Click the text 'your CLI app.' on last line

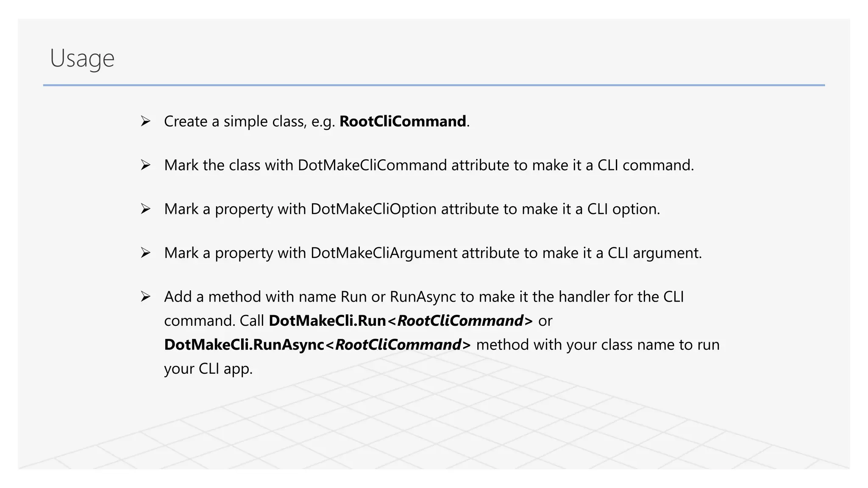[x=208, y=369]
